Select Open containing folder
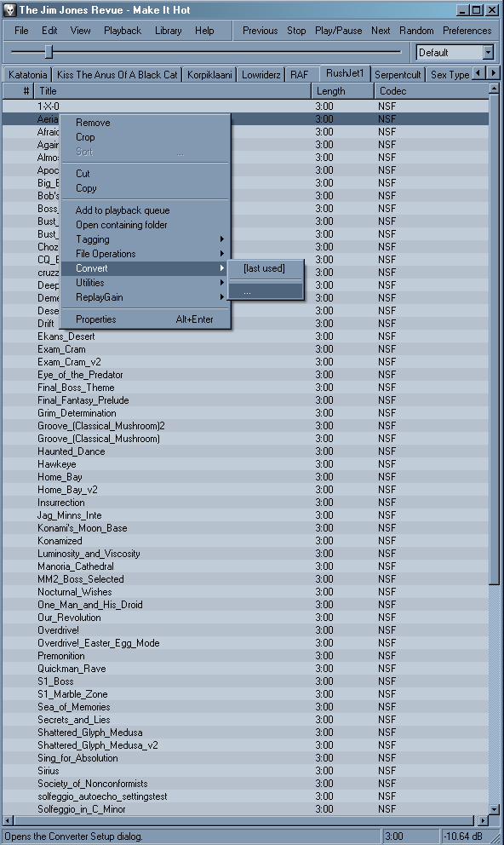Image resolution: width=504 pixels, height=845 pixels. click(146, 225)
